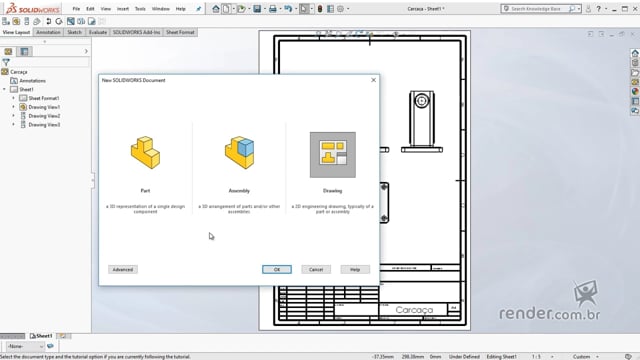This screenshot has width=640, height=360.
Task: Open the Help menu
Action: click(x=180, y=9)
